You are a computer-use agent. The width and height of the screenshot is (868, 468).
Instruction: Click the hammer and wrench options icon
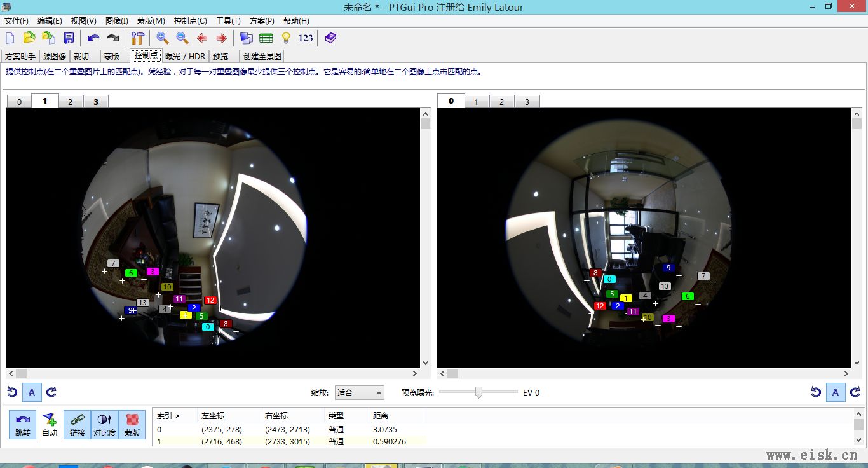(137, 38)
